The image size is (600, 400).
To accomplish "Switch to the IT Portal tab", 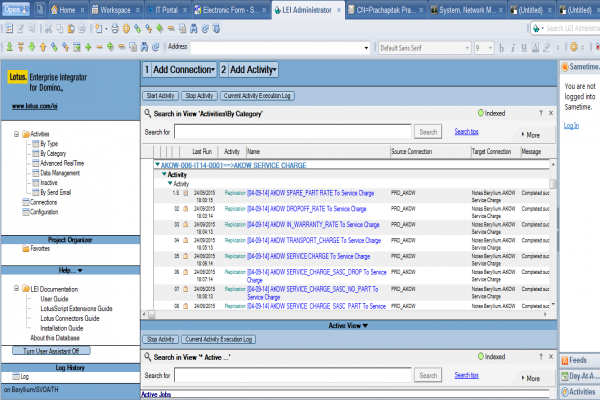I will pos(167,10).
